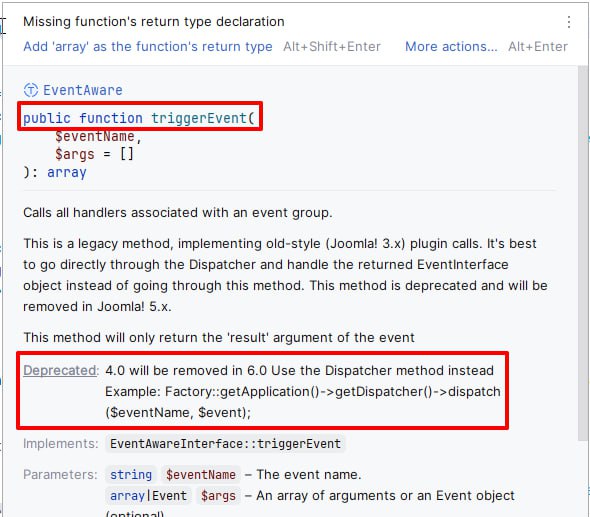Viewport: 590px width, 517px height.
Task: Click the $eventName parameter in signature
Action: point(94,136)
